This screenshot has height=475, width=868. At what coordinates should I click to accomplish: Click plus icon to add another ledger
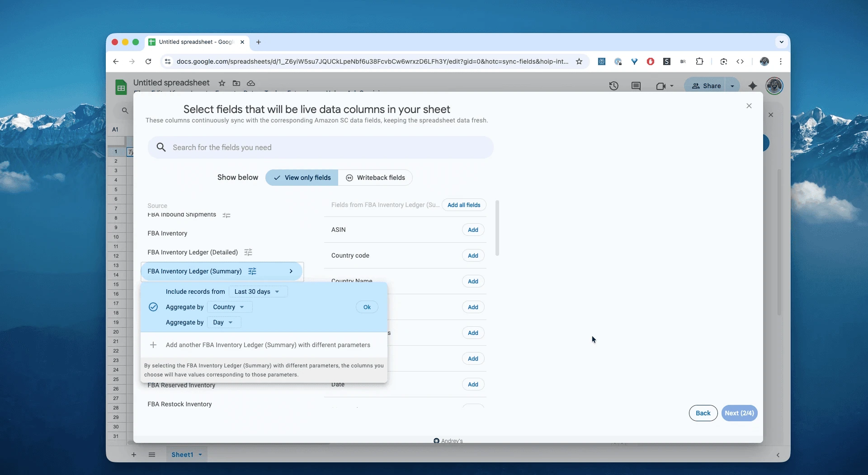153,345
